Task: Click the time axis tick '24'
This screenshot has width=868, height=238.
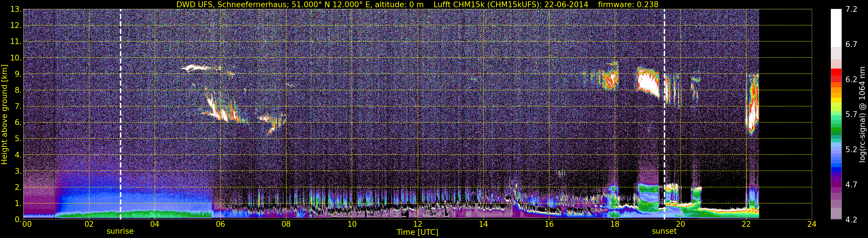Action: coord(812,224)
